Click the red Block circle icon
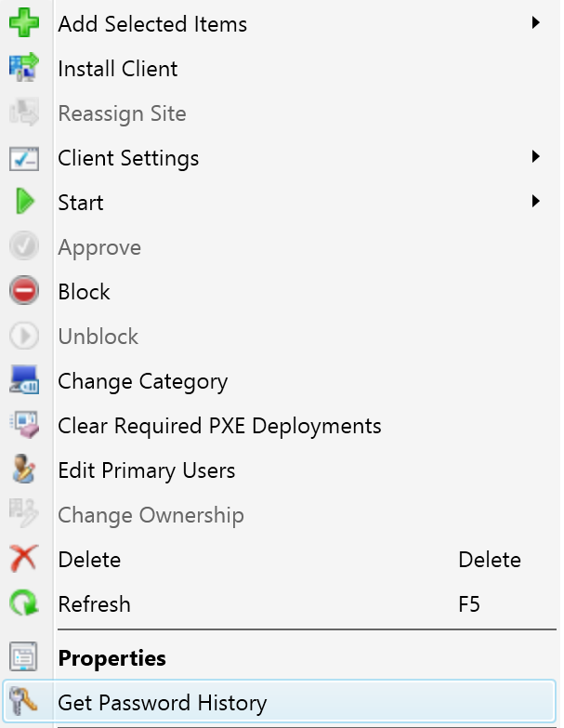The width and height of the screenshot is (564, 728). point(23,291)
